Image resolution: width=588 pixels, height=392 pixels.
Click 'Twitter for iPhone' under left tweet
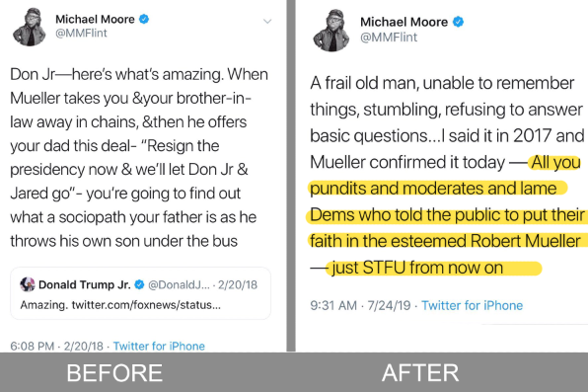(x=159, y=346)
